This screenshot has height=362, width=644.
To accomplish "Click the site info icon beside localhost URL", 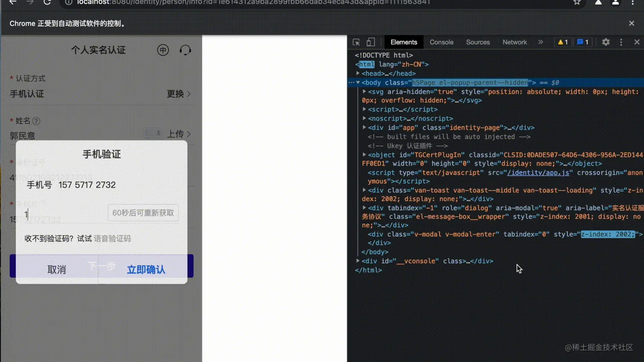I will pos(69,3).
